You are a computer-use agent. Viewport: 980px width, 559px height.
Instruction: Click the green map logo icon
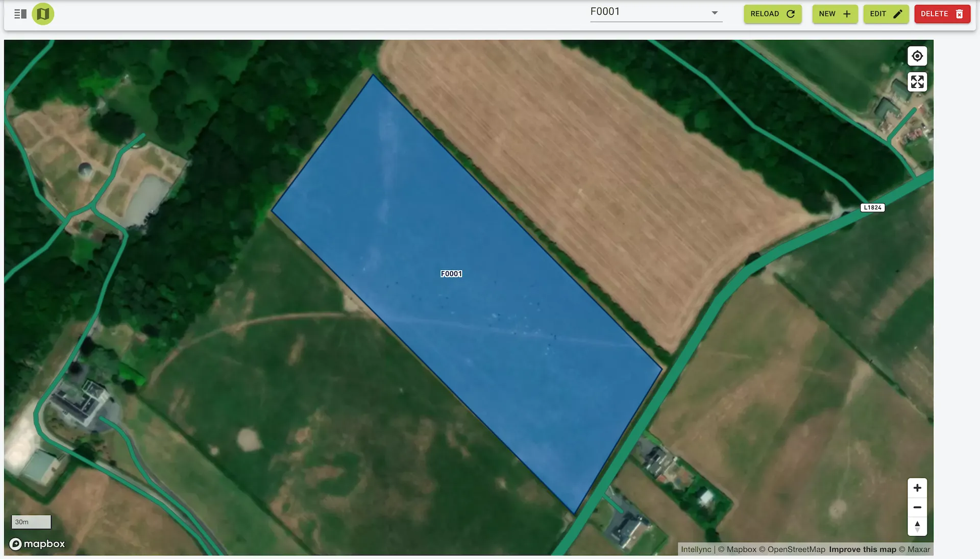43,14
